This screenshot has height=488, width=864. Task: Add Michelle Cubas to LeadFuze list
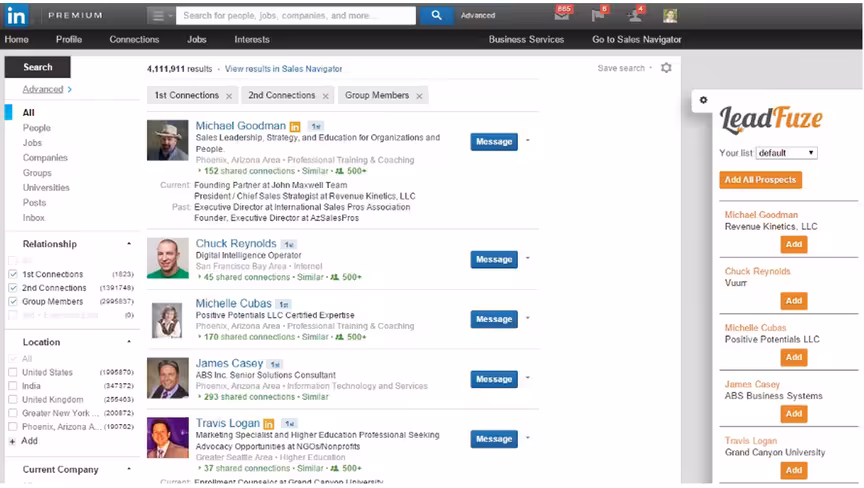coord(793,357)
